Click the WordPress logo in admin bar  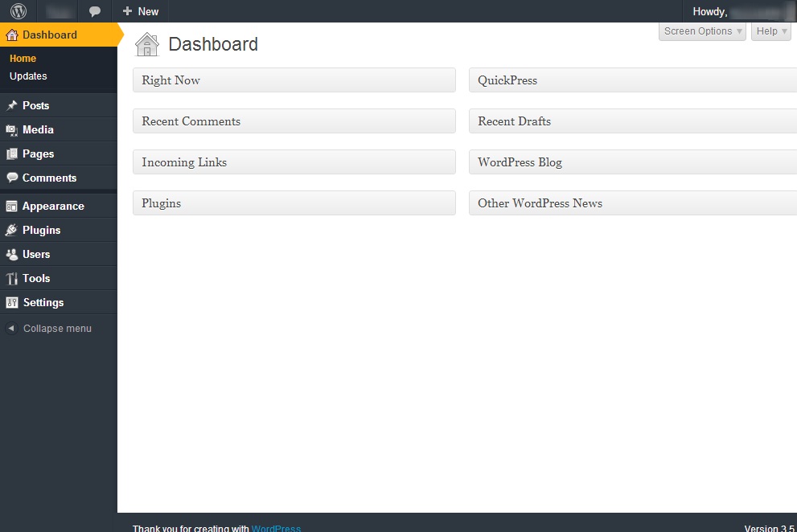18,10
